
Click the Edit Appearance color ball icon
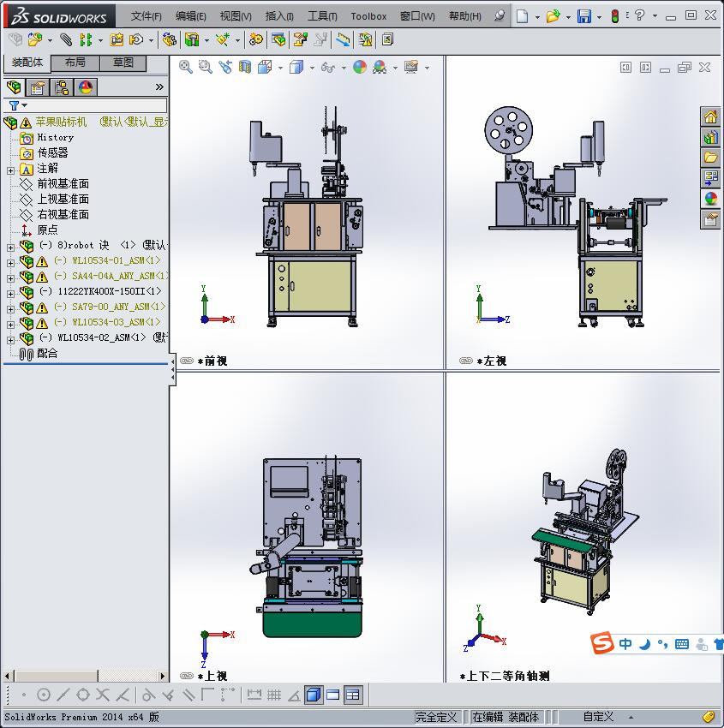(360, 67)
